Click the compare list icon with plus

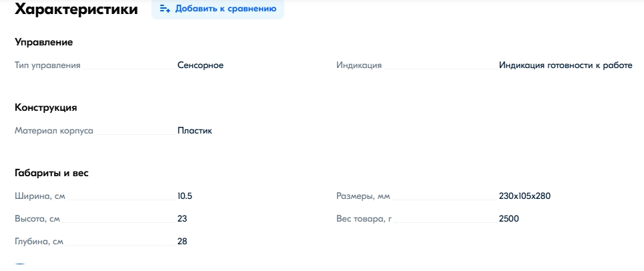click(165, 9)
